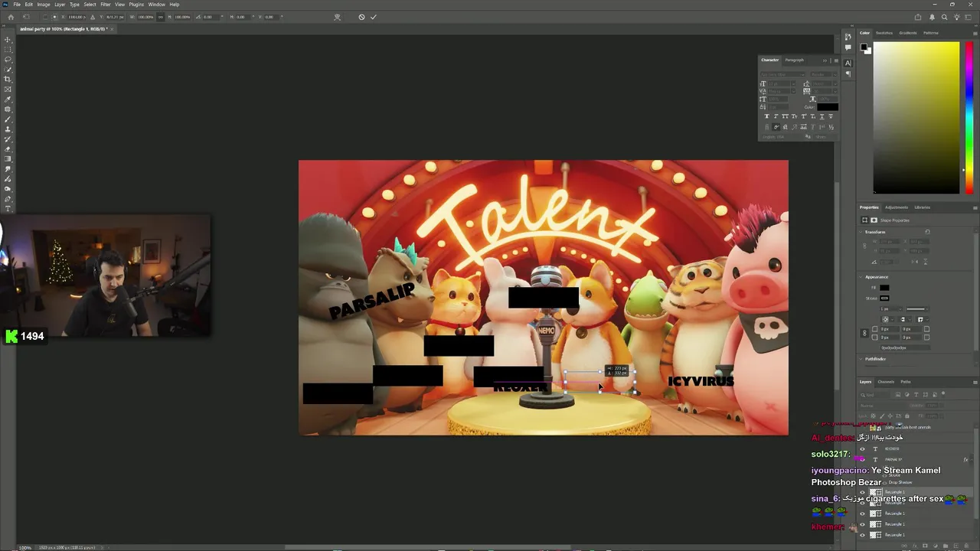
Task: Switch to the Gradients tab
Action: click(x=908, y=33)
